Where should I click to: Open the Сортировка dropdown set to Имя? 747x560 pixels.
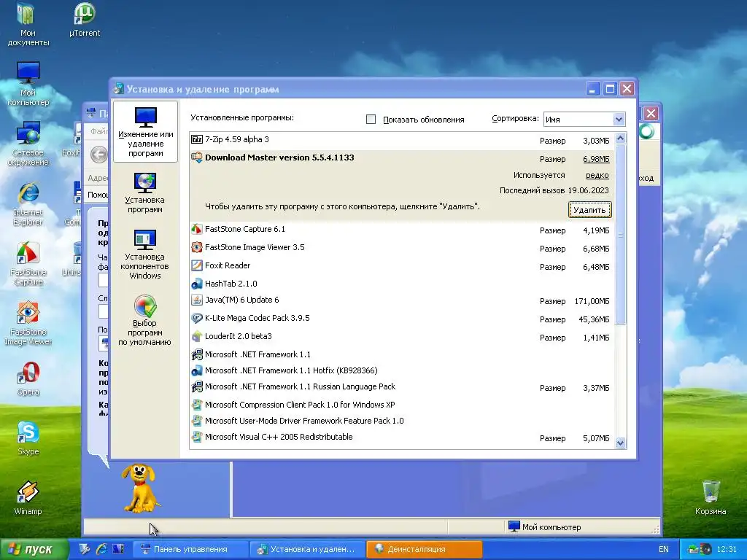coord(584,119)
